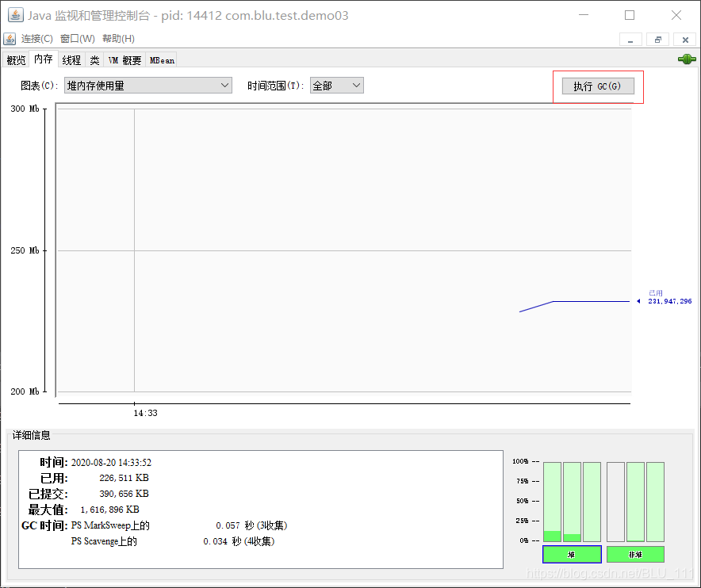The width and height of the screenshot is (701, 588).
Task: Click the PS Scavenge上的 GC entry
Action: [x=104, y=541]
